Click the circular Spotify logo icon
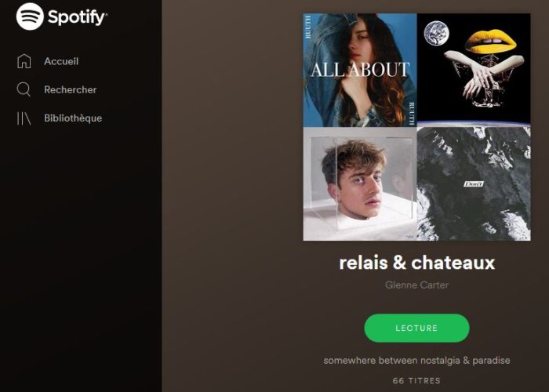This screenshot has height=392, width=549. [30, 16]
